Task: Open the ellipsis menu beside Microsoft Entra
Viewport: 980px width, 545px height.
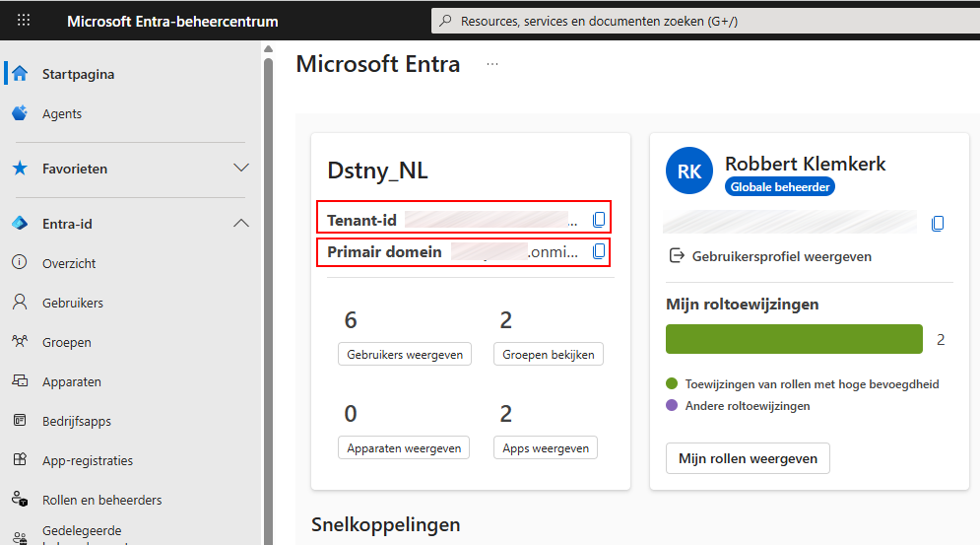Action: [492, 64]
